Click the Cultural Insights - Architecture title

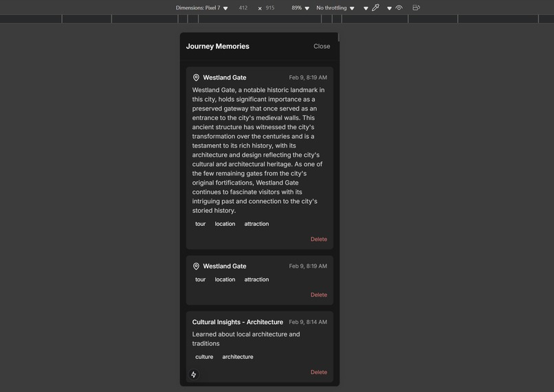tap(237, 322)
